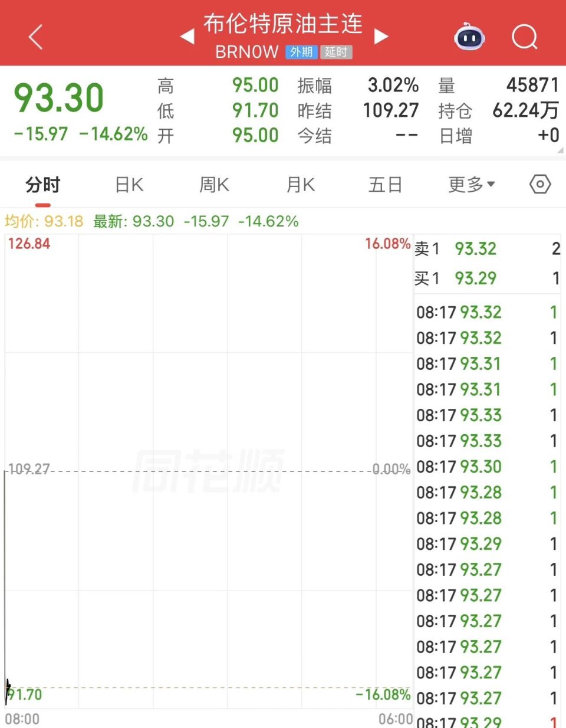Toggle the 分时 intraday chart view
The image size is (566, 728).
(x=43, y=184)
